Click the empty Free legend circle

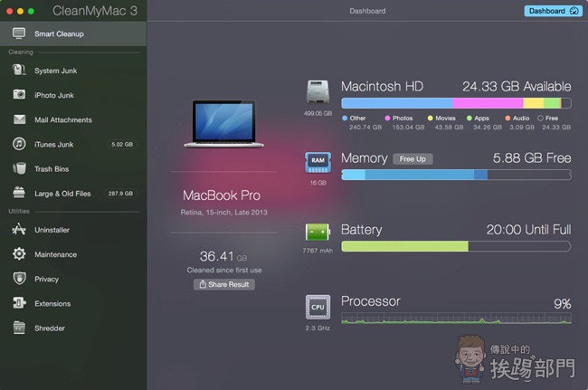540,119
